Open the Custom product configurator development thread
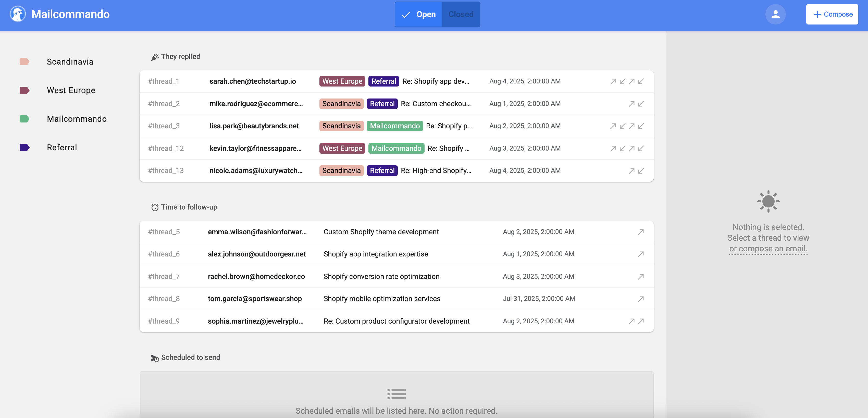868x418 pixels. click(x=396, y=321)
